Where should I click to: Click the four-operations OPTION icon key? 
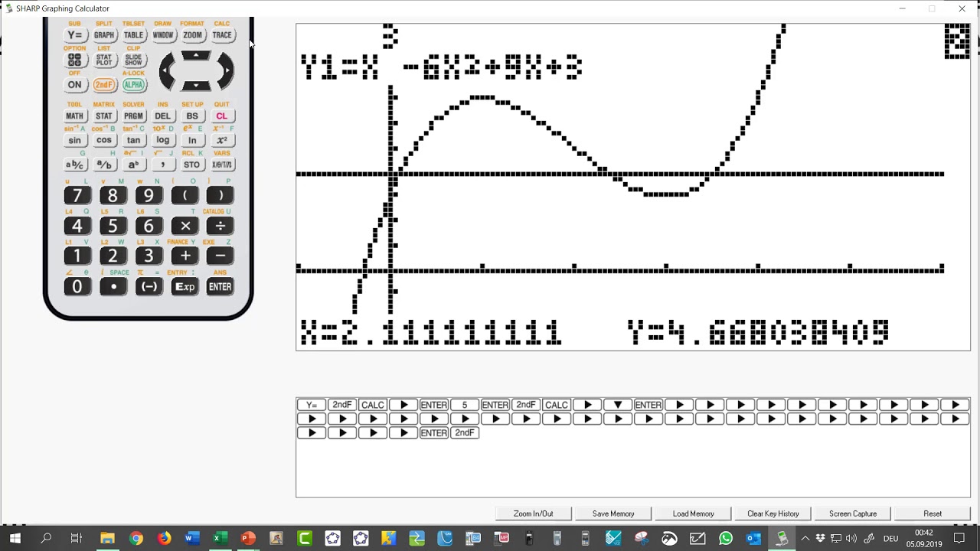[x=74, y=60]
